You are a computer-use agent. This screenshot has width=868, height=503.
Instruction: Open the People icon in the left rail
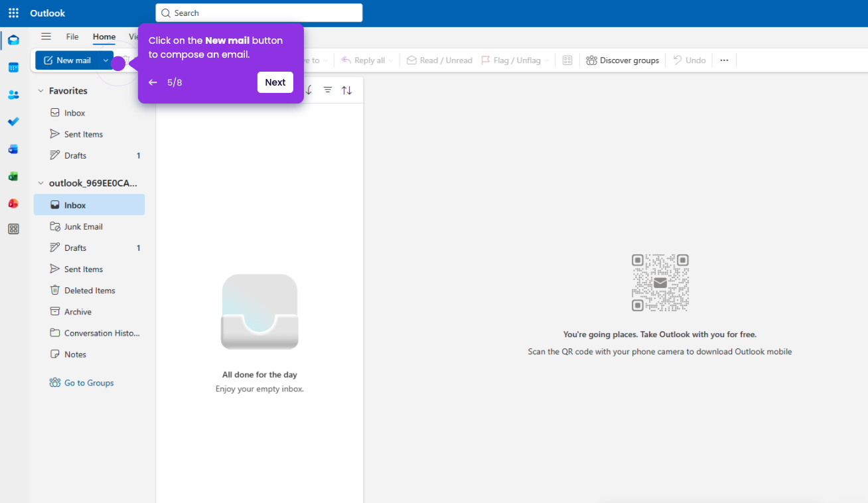pos(13,95)
